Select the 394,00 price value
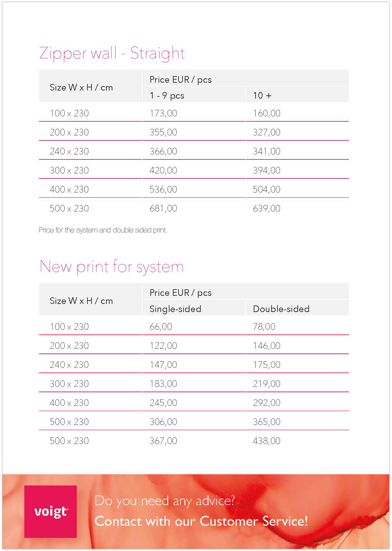This screenshot has height=551, width=392. [x=267, y=170]
